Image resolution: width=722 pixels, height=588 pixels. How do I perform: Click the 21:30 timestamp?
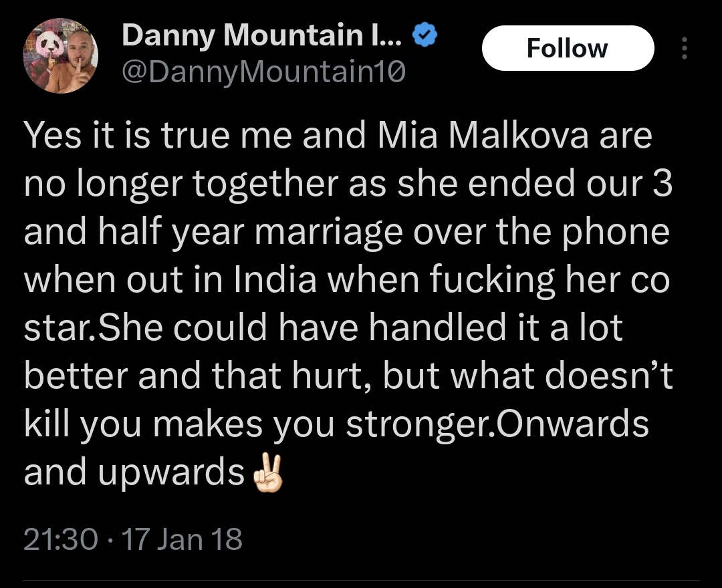tap(60, 539)
